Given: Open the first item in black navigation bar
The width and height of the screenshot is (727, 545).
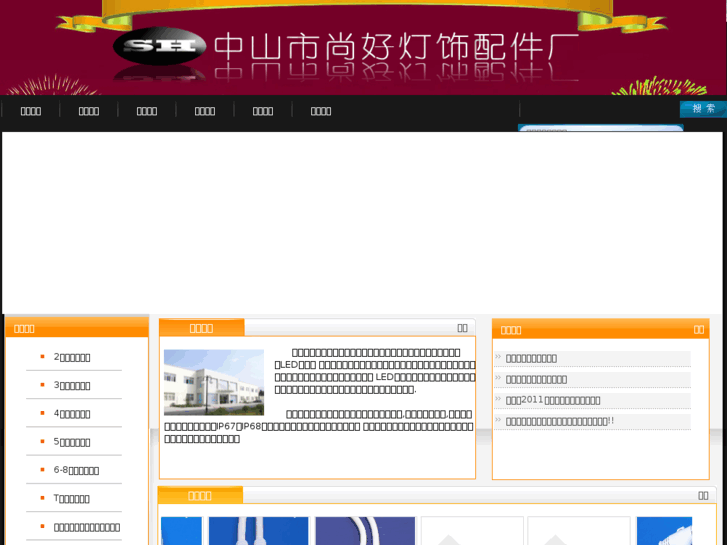Looking at the screenshot, I should click(x=31, y=111).
